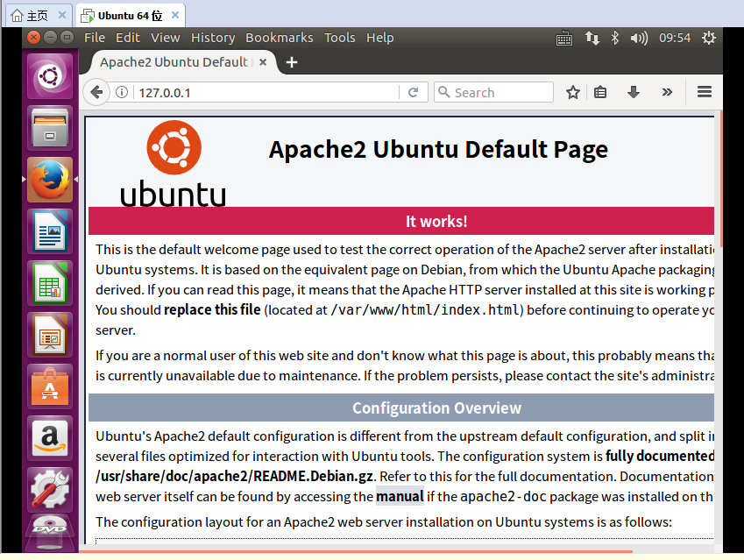This screenshot has width=744, height=560.
Task: Expand more toolbar tools chevron
Action: (667, 92)
